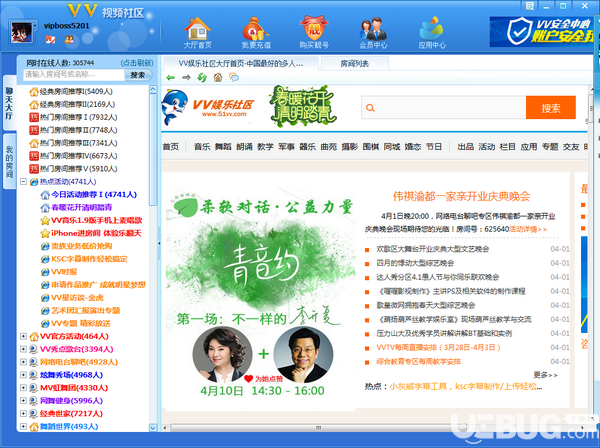The height and width of the screenshot is (448, 600).
Task: Click the 活动 navigation menu item
Action: 486,147
